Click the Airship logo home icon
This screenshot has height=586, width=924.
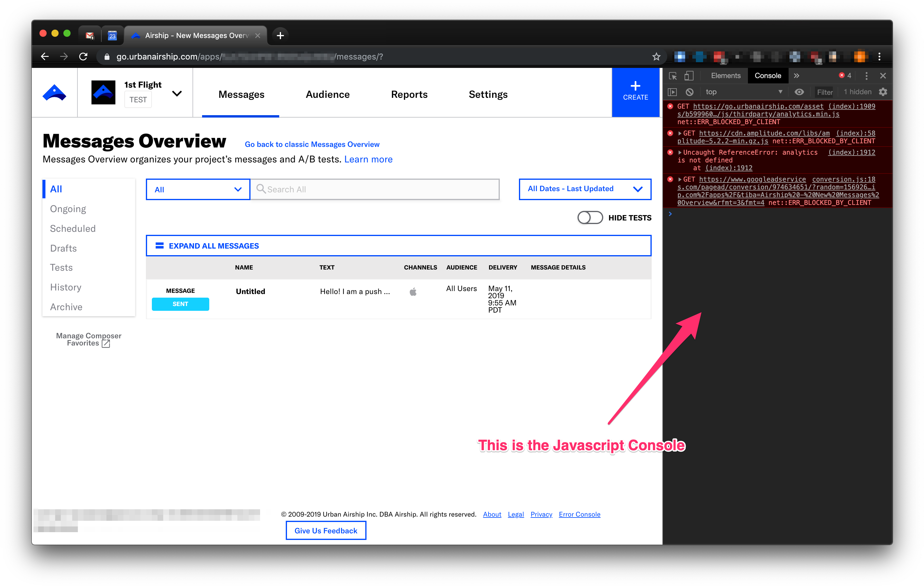[54, 92]
